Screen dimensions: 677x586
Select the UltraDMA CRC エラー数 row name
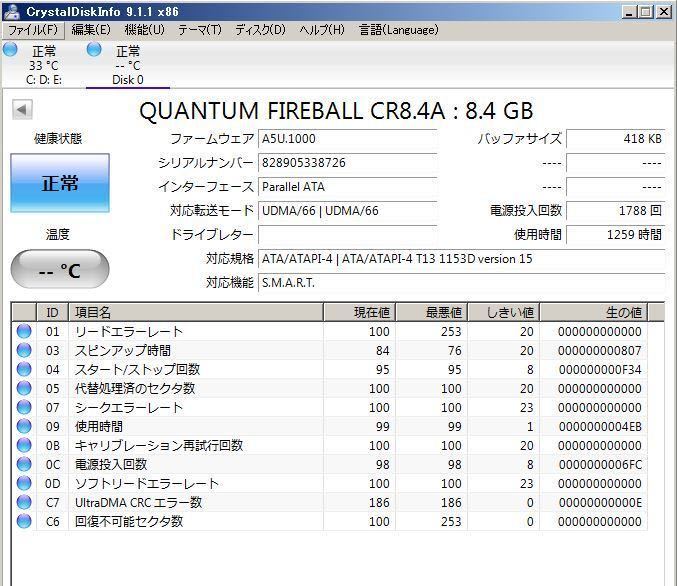click(x=138, y=503)
